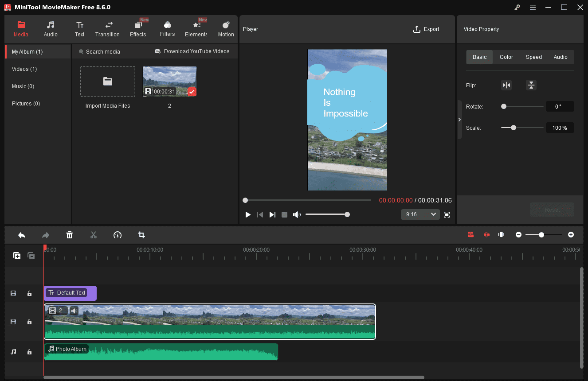
Task: Open the 9:16 aspect ratio dropdown
Action: pos(420,214)
